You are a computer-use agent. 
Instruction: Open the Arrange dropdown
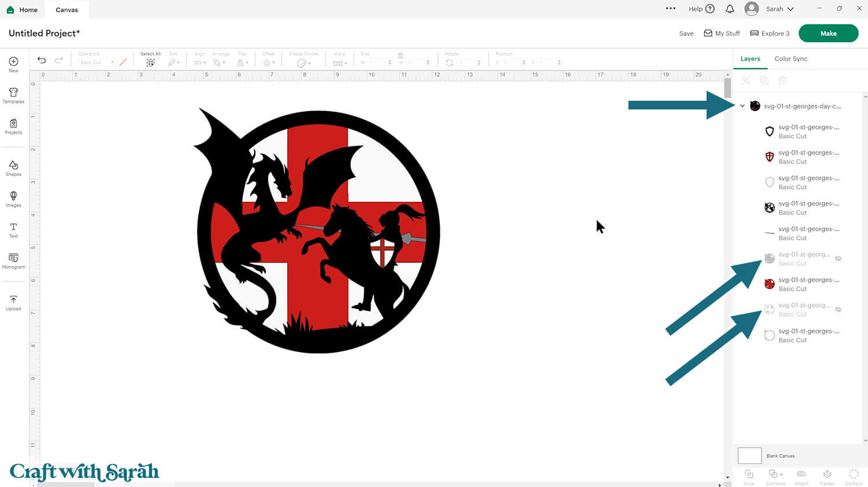pos(219,63)
